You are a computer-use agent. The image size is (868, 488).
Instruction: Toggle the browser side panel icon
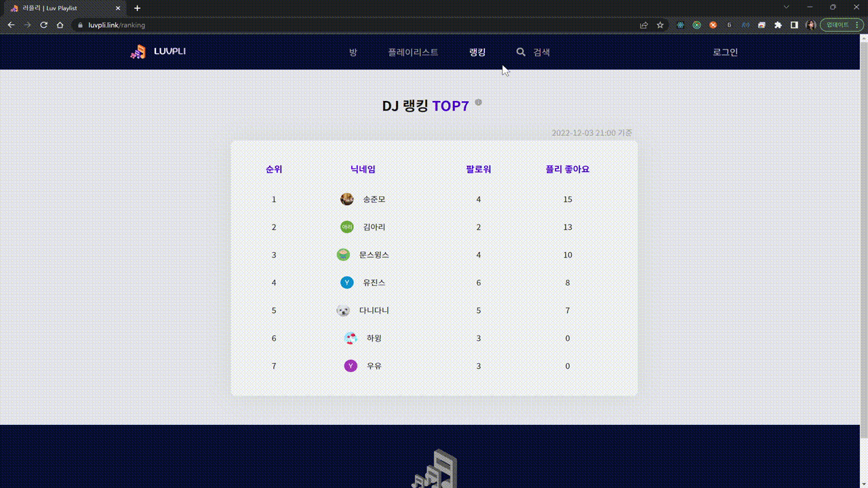794,25
